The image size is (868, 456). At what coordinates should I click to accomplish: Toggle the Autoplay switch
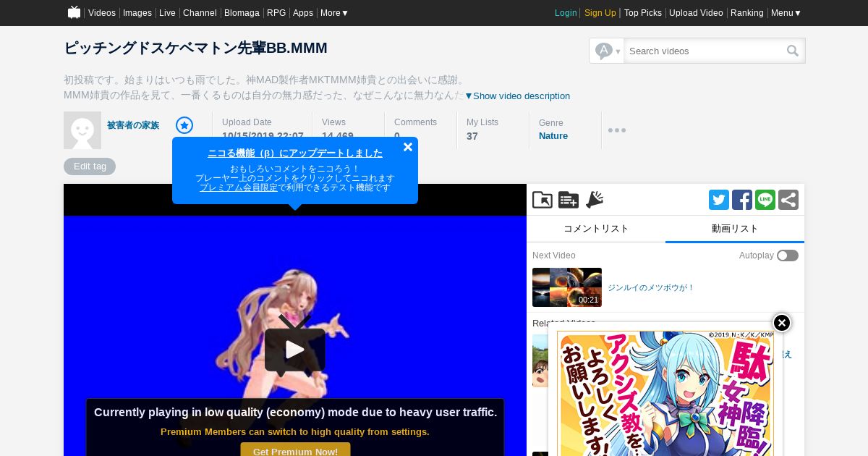[x=788, y=256]
